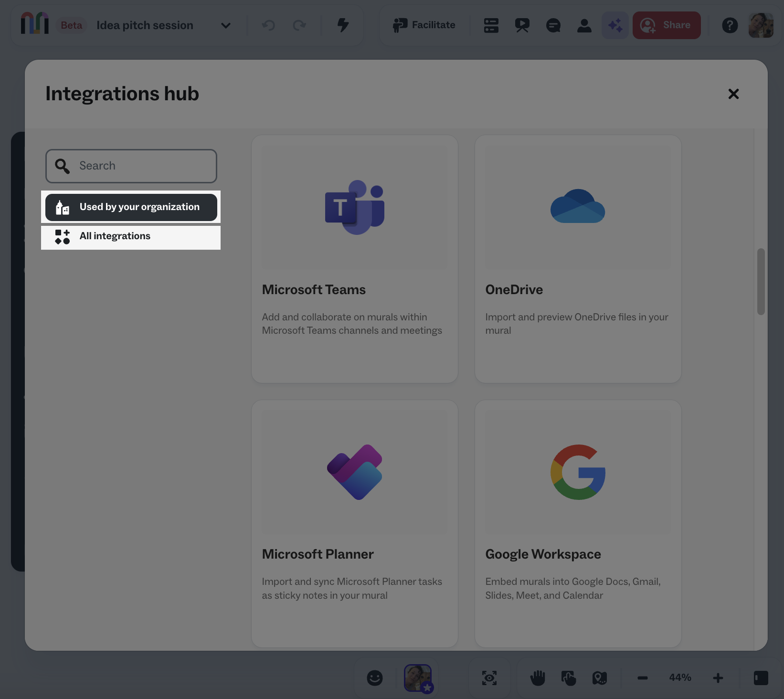Viewport: 784px width, 699px height.
Task: Click the undo arrow icon
Action: pyautogui.click(x=268, y=25)
